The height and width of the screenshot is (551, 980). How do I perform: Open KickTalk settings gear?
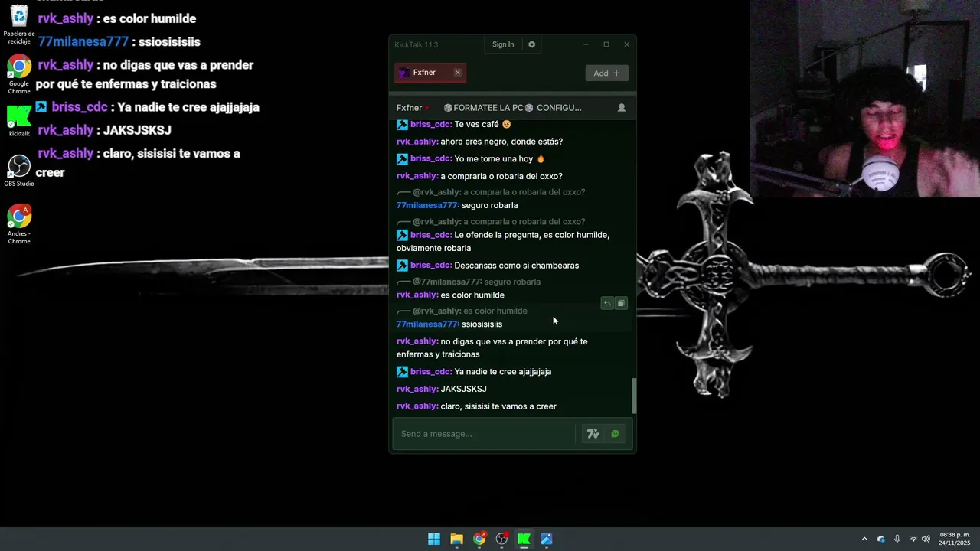pos(531,44)
